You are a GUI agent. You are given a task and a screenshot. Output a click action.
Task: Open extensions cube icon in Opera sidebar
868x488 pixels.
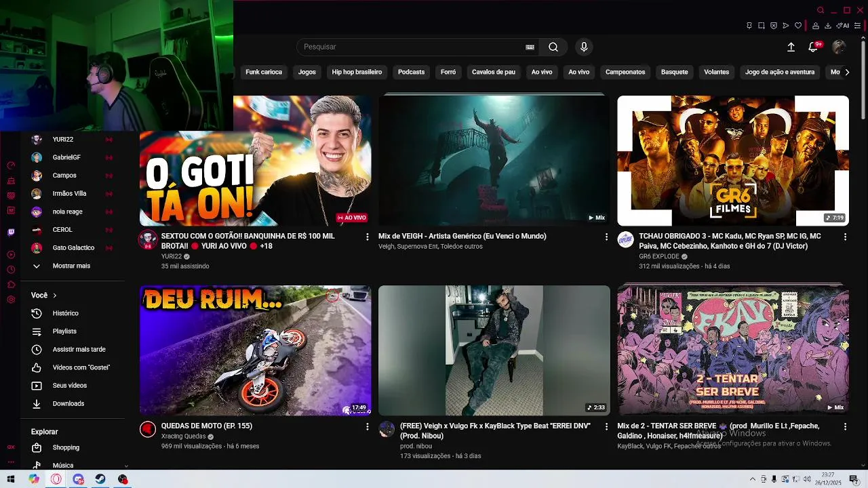[11, 285]
